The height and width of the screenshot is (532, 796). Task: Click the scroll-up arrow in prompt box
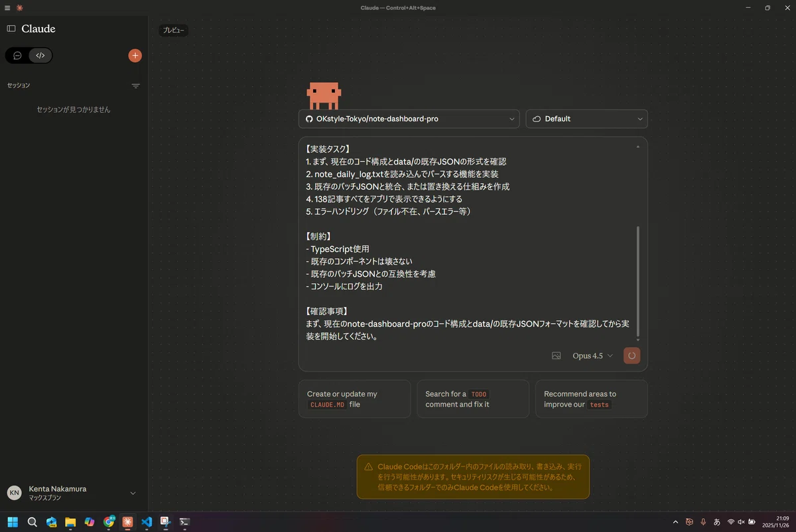(638, 146)
